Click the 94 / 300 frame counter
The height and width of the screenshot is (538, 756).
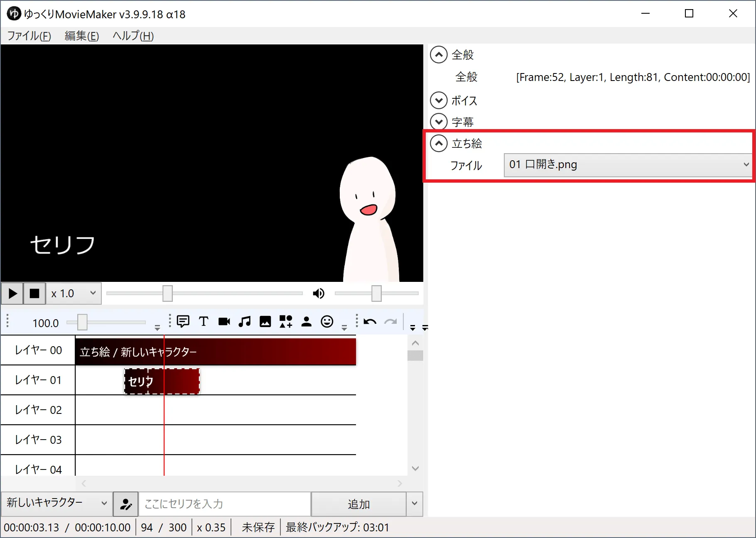pyautogui.click(x=164, y=528)
